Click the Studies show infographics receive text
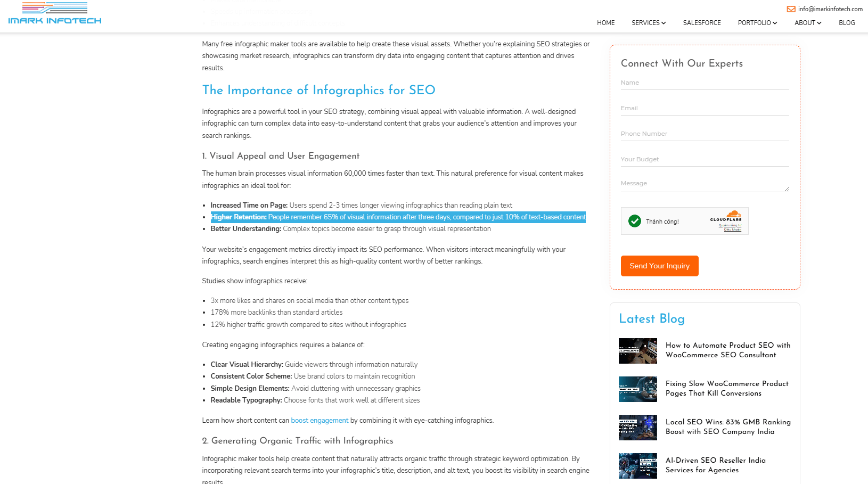This screenshot has height=484, width=868. [255, 281]
